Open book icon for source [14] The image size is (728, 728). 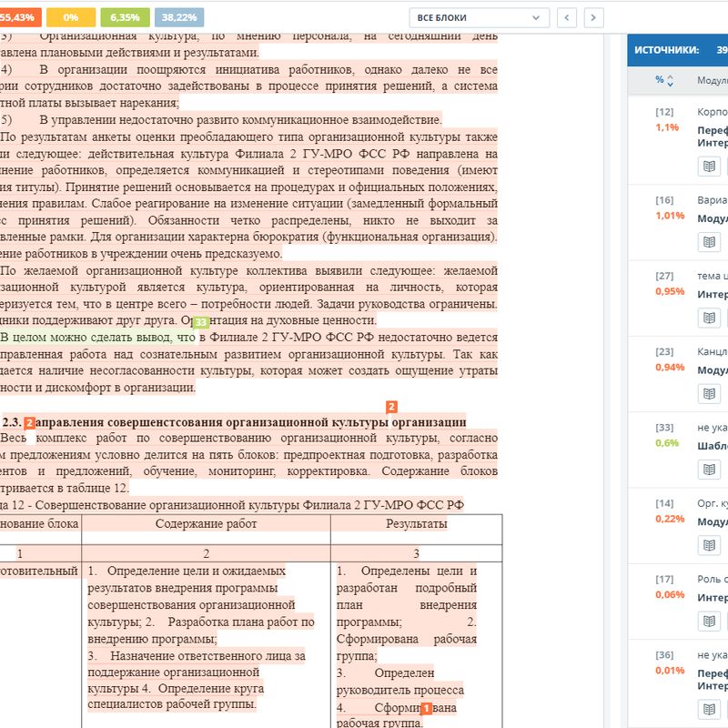[x=710, y=544]
